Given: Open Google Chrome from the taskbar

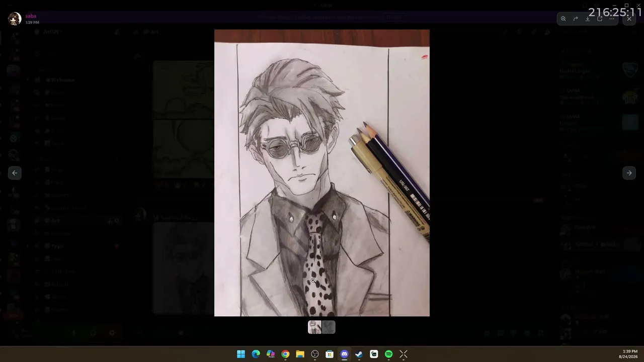Looking at the screenshot, I should tap(285, 354).
